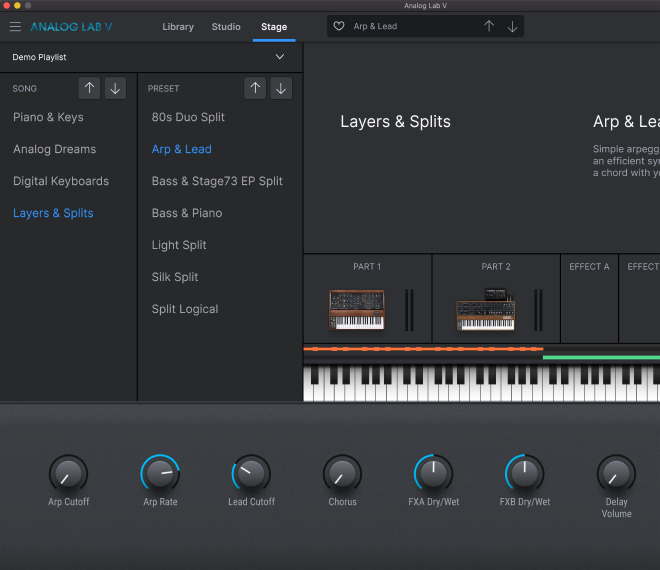Image resolution: width=660 pixels, height=570 pixels.
Task: Switch to the Studio tab
Action: tap(226, 27)
